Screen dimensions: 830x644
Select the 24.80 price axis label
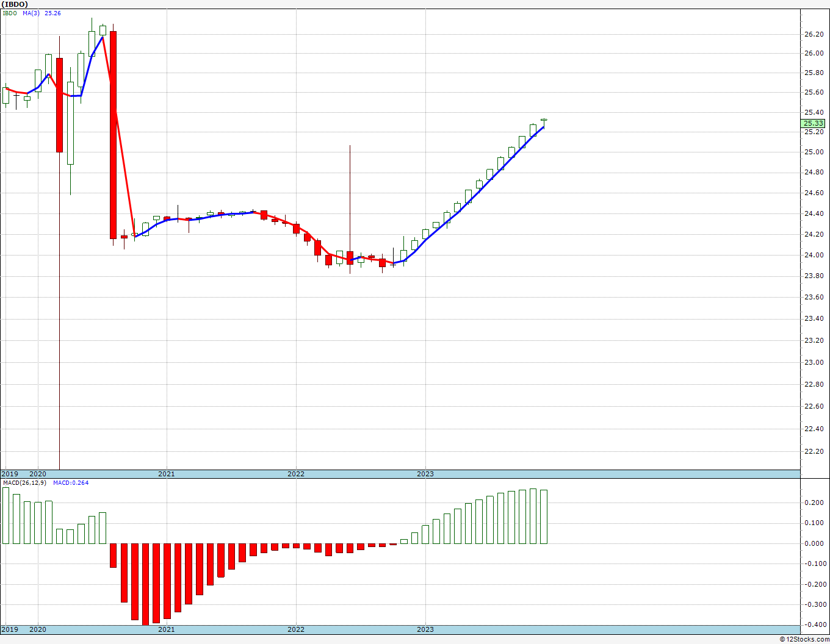[814, 172]
